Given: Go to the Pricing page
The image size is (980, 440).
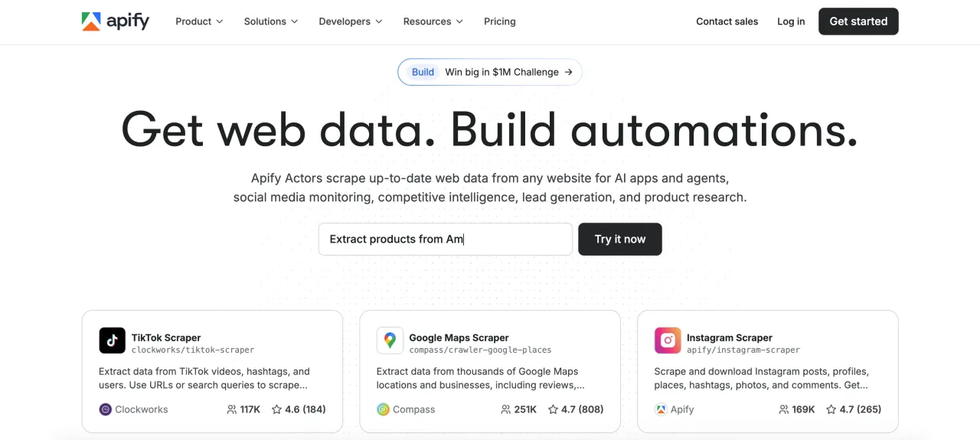Looking at the screenshot, I should click(500, 21).
